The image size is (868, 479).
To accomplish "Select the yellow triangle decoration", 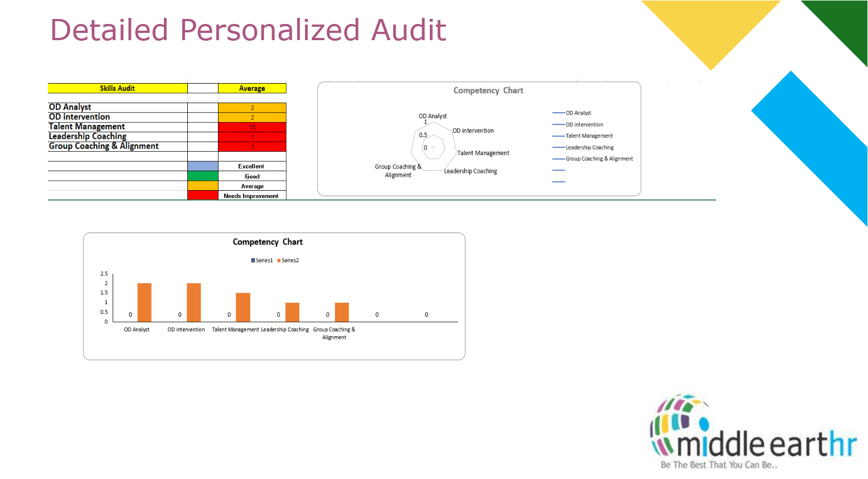I will [710, 28].
